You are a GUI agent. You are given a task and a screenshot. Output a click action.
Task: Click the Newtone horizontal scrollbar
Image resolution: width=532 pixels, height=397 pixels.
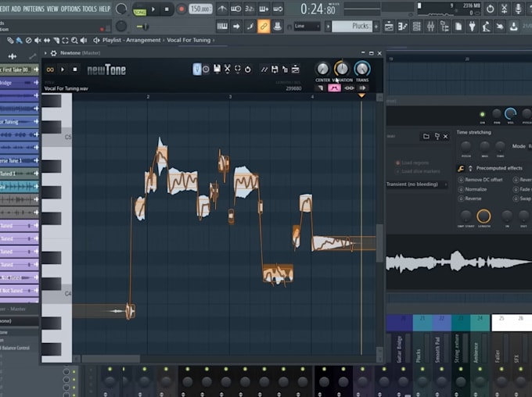tap(111, 359)
